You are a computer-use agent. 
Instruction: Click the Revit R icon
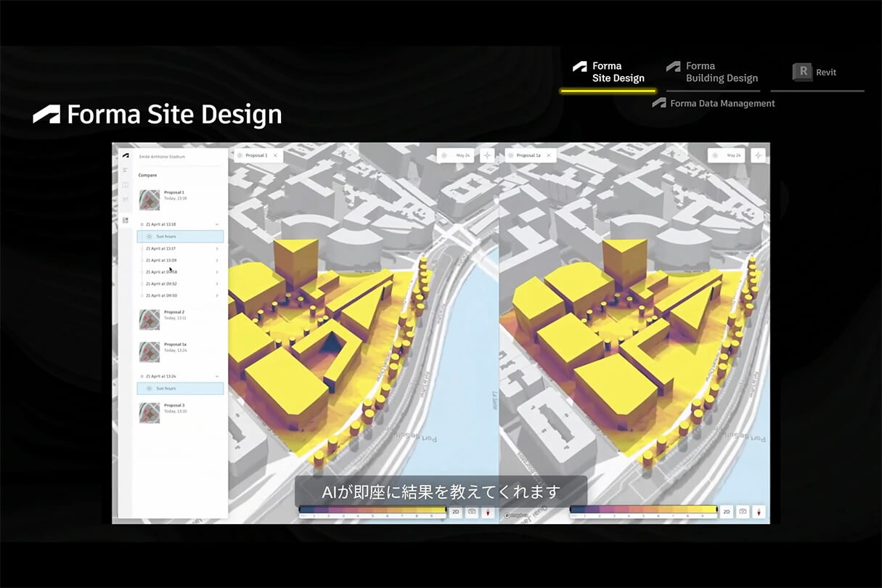802,72
